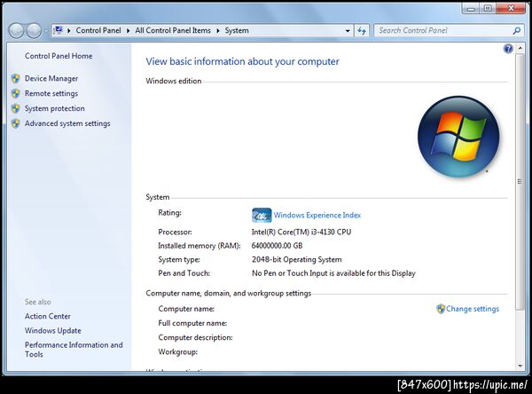Click the No Pen or Touch Input text
The height and width of the screenshot is (394, 532).
[333, 273]
